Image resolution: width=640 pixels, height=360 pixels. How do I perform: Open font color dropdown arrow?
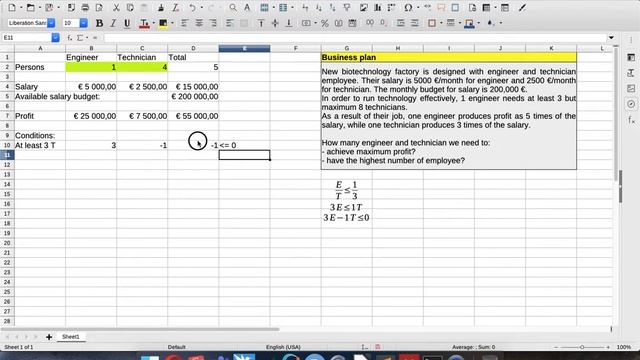point(153,23)
